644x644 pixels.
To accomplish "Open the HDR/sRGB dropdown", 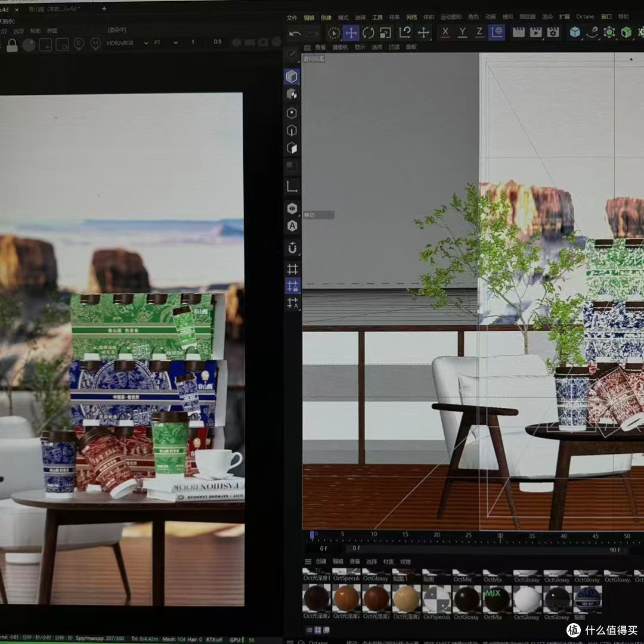I will pos(128,43).
